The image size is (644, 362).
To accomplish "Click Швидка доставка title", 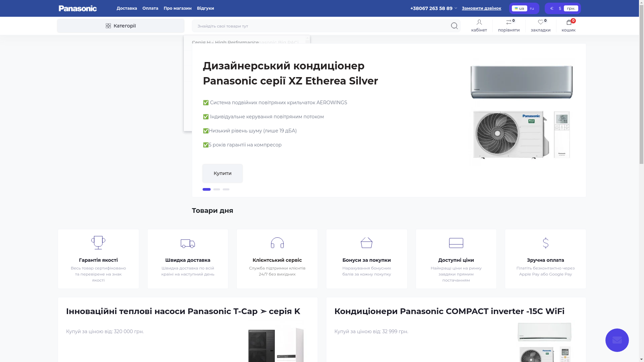I will (x=188, y=260).
